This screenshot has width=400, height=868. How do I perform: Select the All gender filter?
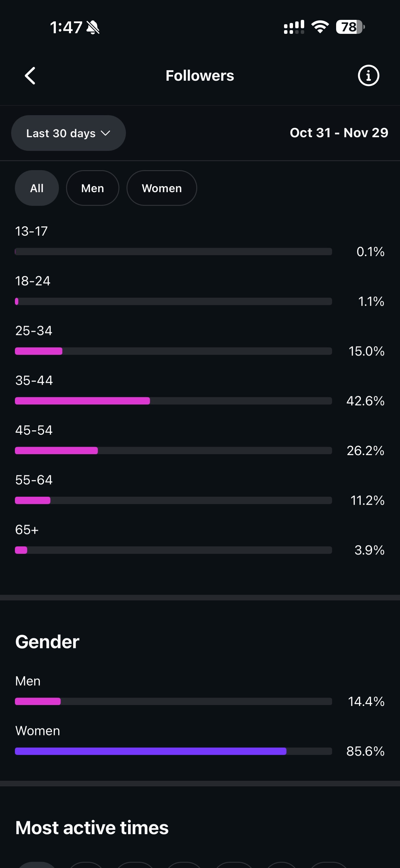[37, 188]
